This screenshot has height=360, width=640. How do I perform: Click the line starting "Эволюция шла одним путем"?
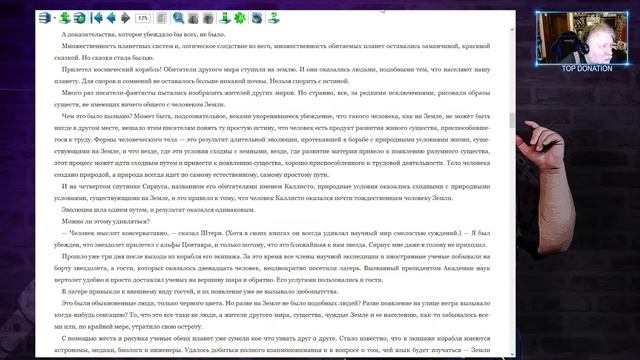158,209
